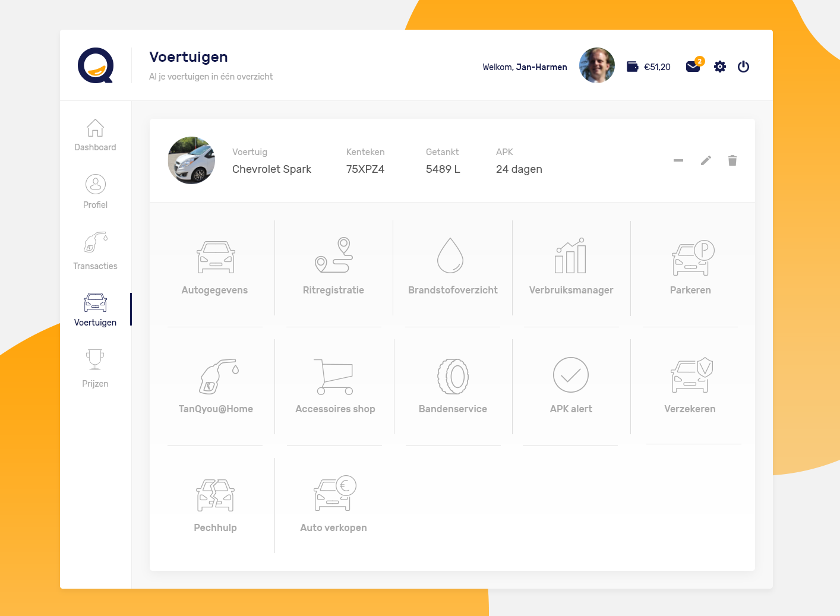The height and width of the screenshot is (616, 840).
Task: Open the Ritregistratie route icon tile
Action: 333,256
